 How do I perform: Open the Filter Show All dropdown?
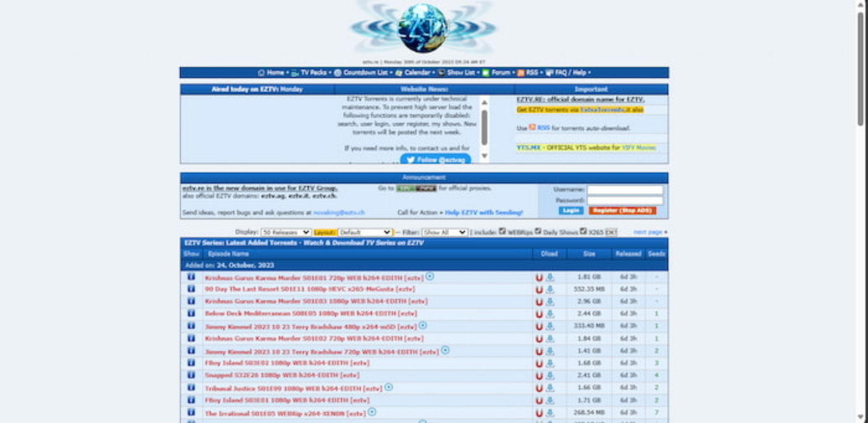(x=444, y=232)
